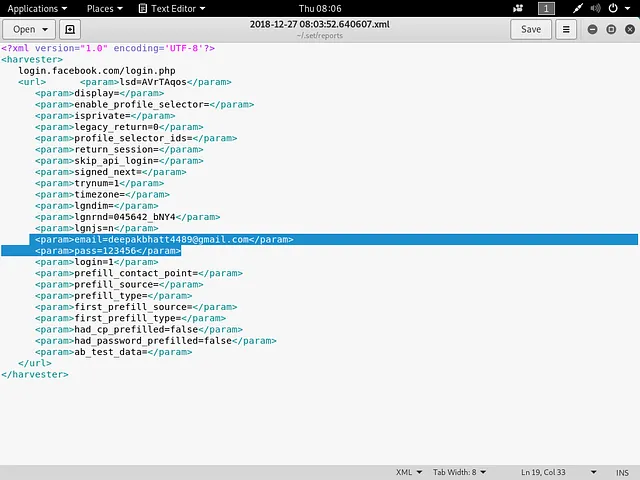
Task: Click the prefill_type= line
Action: click(113, 296)
